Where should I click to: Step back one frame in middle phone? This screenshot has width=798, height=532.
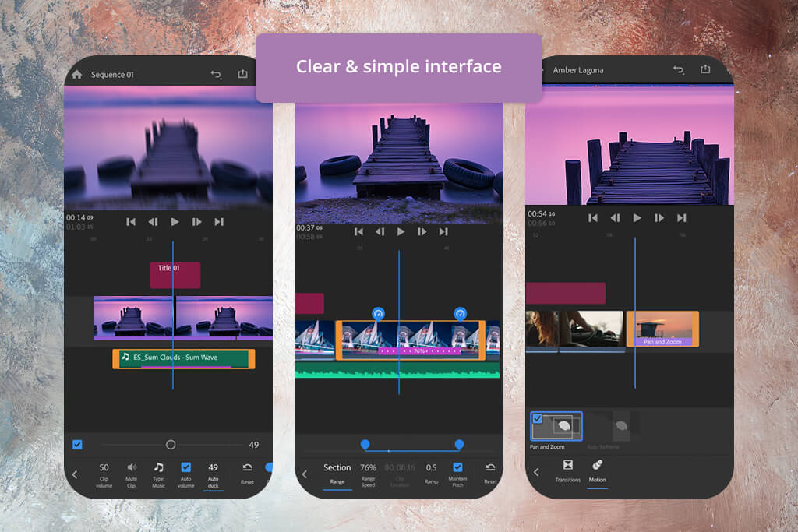(380, 232)
